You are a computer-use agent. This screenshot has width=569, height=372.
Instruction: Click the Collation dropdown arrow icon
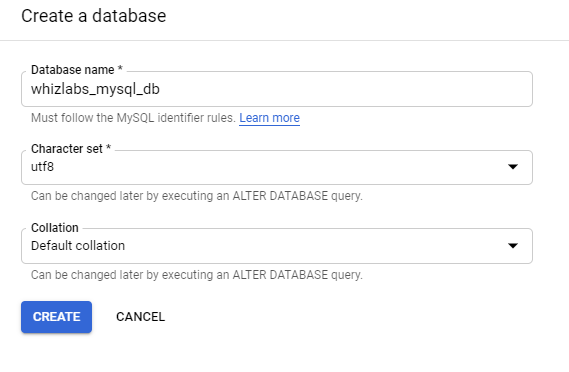pos(512,246)
